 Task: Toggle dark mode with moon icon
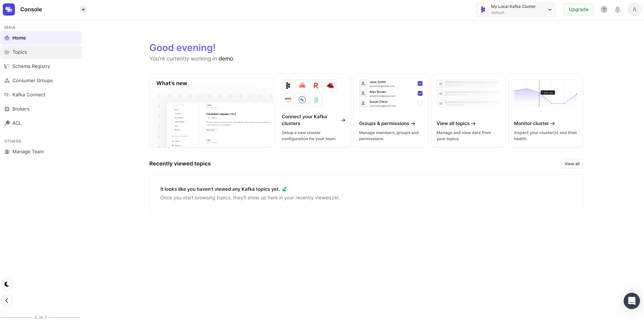click(x=7, y=284)
